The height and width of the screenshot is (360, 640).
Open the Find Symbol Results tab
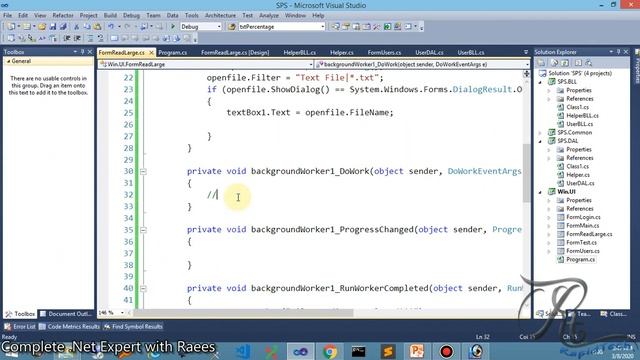tap(133, 327)
